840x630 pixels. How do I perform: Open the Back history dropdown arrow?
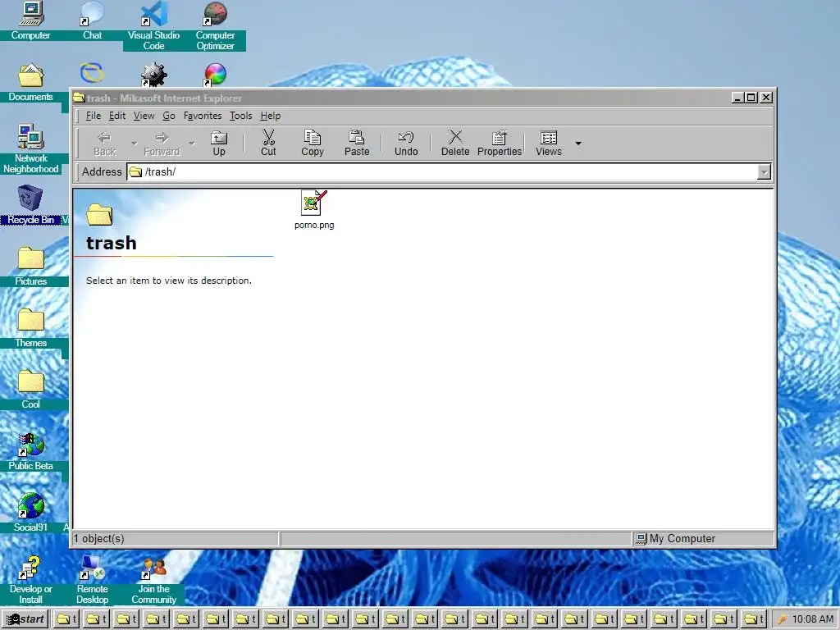tap(134, 144)
